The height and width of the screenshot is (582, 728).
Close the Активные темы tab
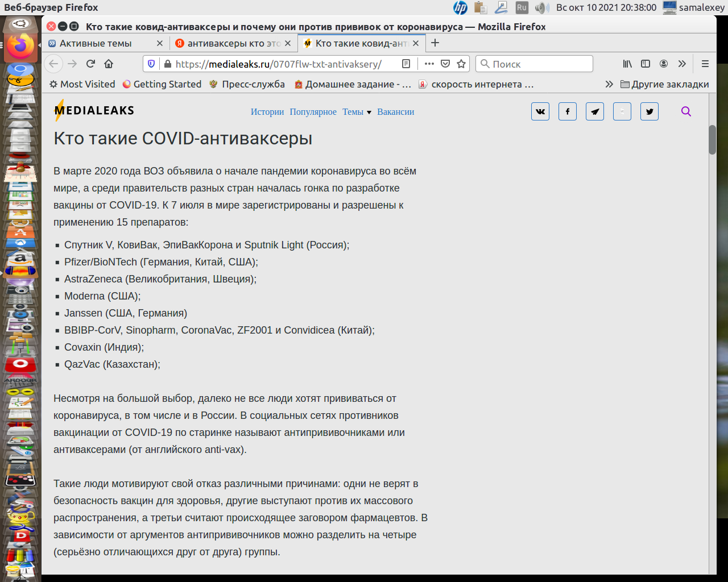click(x=160, y=43)
